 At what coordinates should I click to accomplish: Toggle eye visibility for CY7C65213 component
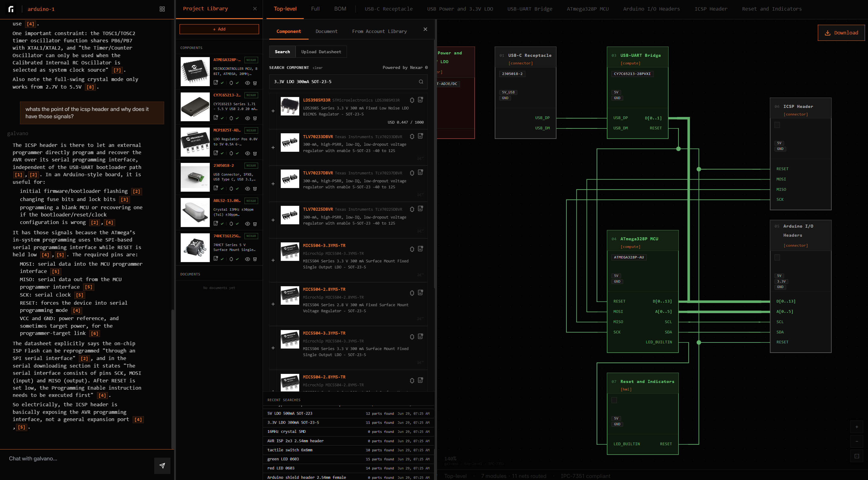(x=247, y=118)
